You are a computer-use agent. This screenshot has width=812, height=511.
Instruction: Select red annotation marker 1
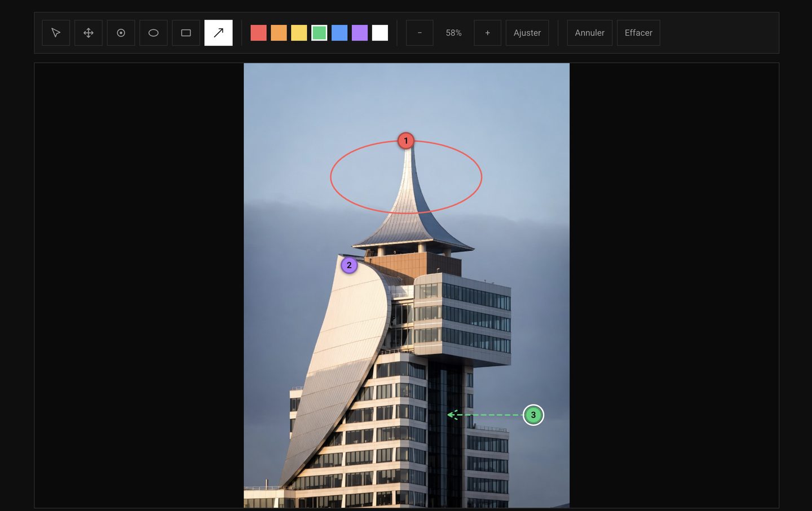(x=406, y=141)
